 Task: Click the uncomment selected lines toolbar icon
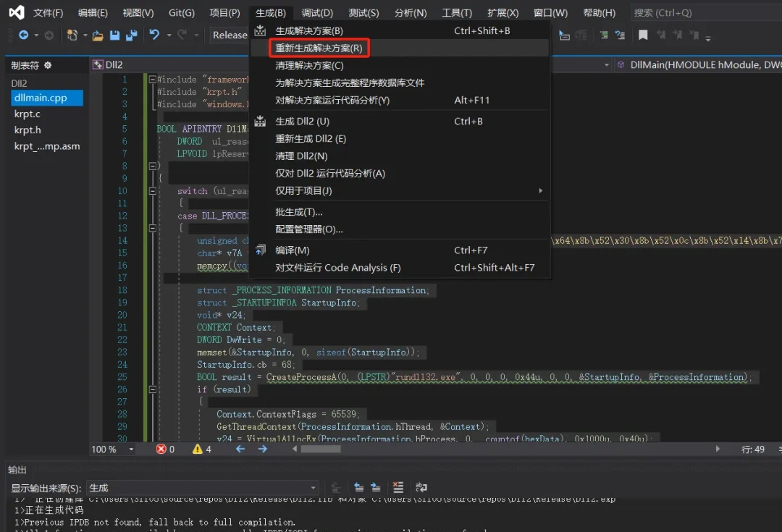(620, 35)
